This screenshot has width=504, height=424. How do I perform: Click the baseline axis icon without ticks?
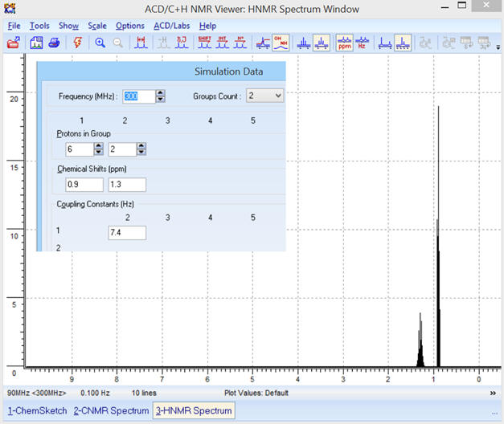(385, 43)
